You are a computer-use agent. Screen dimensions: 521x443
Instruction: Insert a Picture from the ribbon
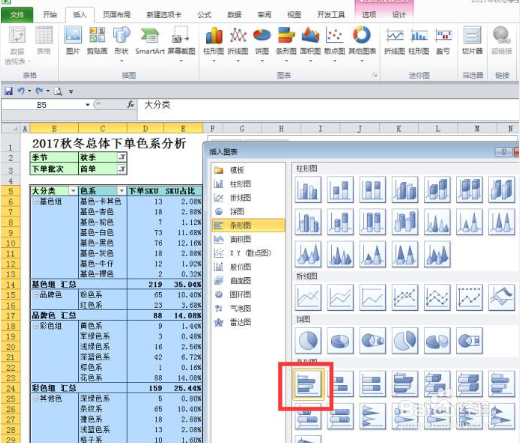coord(73,41)
